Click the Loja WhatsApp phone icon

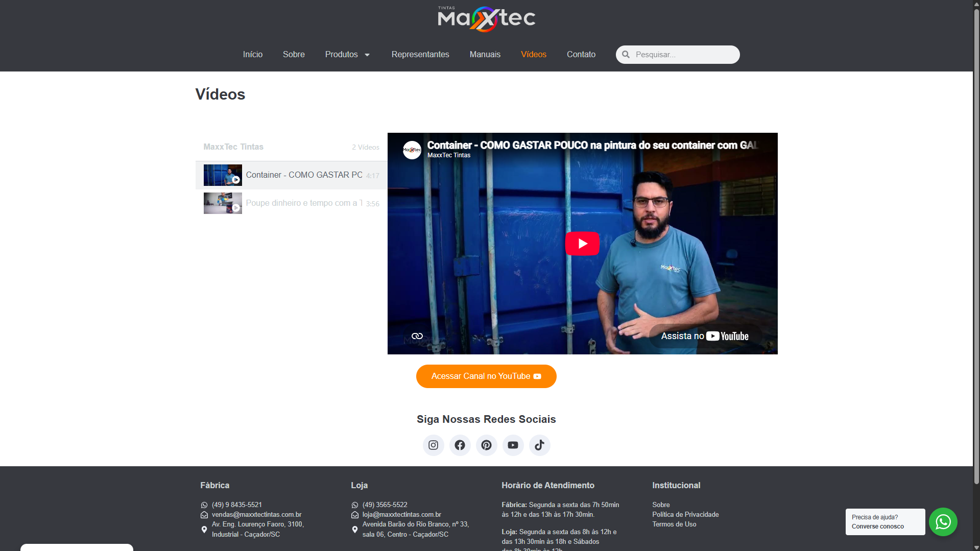point(355,505)
